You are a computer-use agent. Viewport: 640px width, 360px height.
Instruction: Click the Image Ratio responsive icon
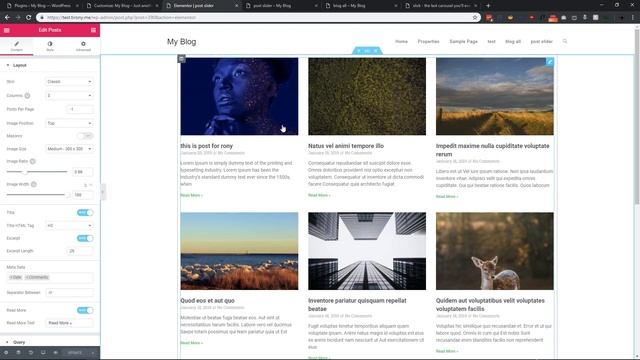coord(33,162)
